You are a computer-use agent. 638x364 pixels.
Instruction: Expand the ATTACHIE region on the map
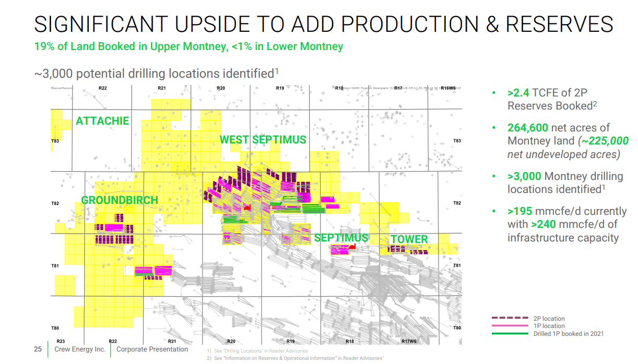[102, 120]
